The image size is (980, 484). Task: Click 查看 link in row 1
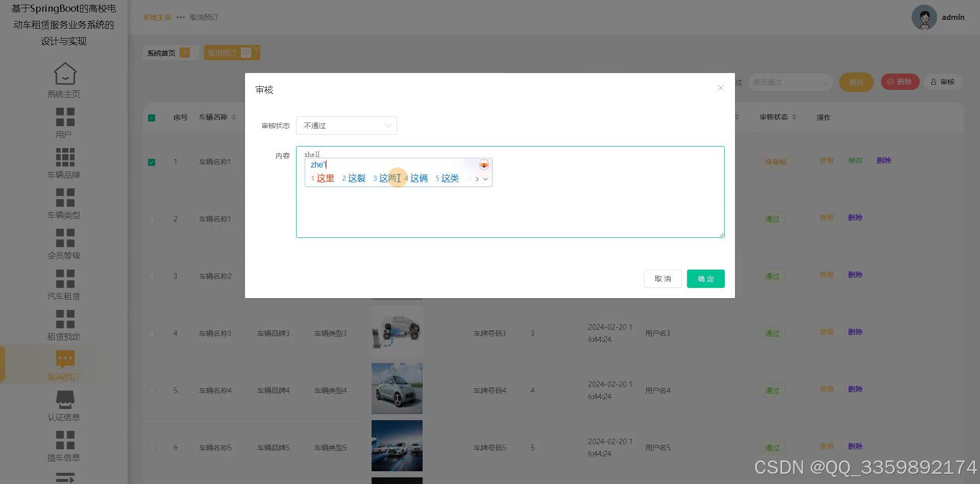click(x=826, y=160)
